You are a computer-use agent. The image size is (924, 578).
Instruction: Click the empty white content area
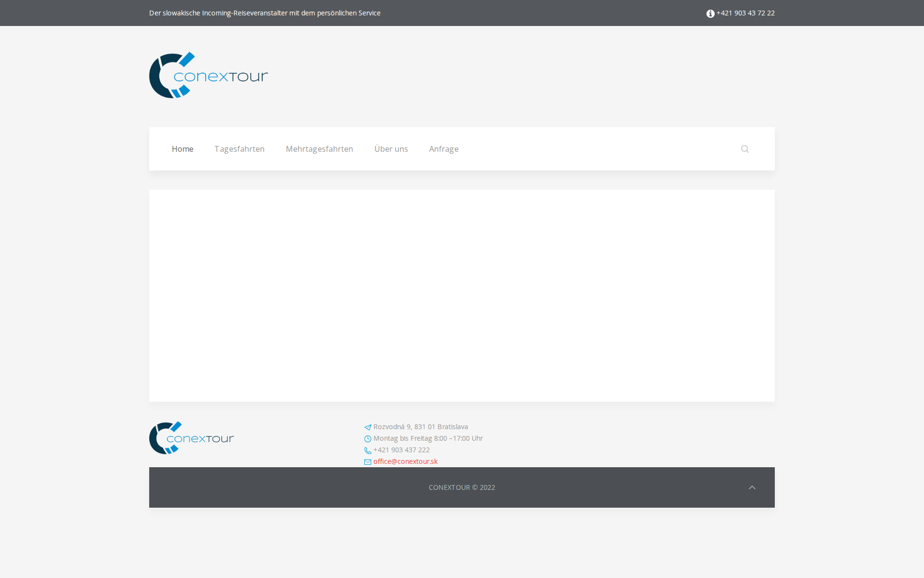(462, 295)
